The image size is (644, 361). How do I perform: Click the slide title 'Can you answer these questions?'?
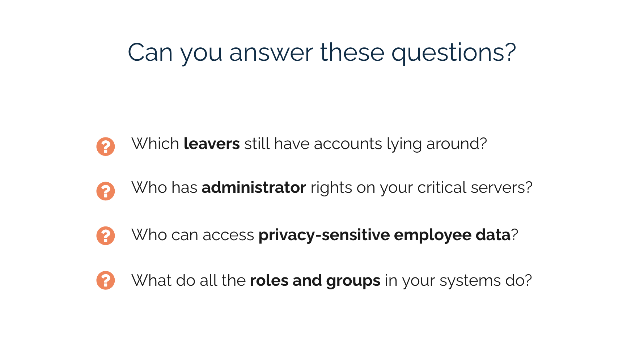click(322, 53)
